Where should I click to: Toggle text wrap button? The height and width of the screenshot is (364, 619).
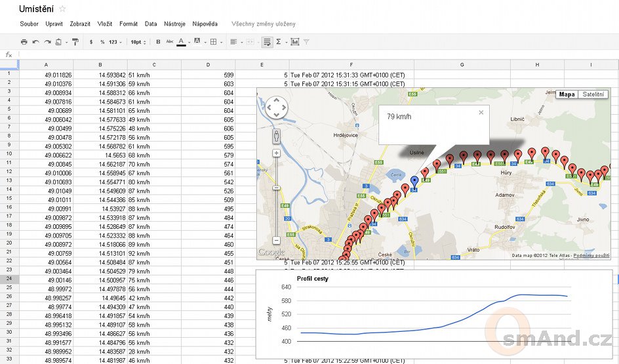click(x=268, y=42)
